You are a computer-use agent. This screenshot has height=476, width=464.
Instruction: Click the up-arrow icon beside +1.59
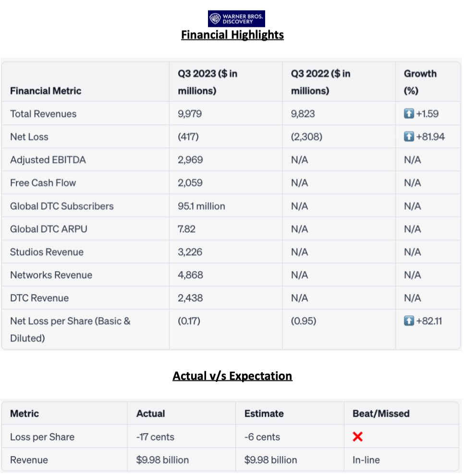[409, 114]
